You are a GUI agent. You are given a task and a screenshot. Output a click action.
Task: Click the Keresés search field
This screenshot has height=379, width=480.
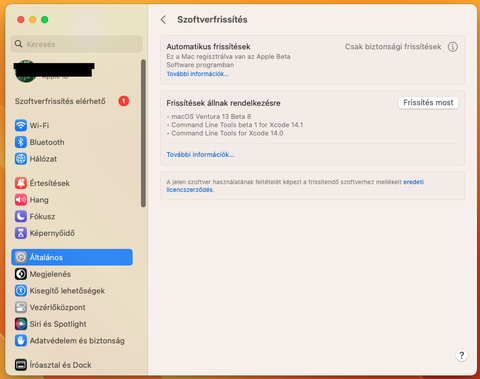tap(77, 44)
